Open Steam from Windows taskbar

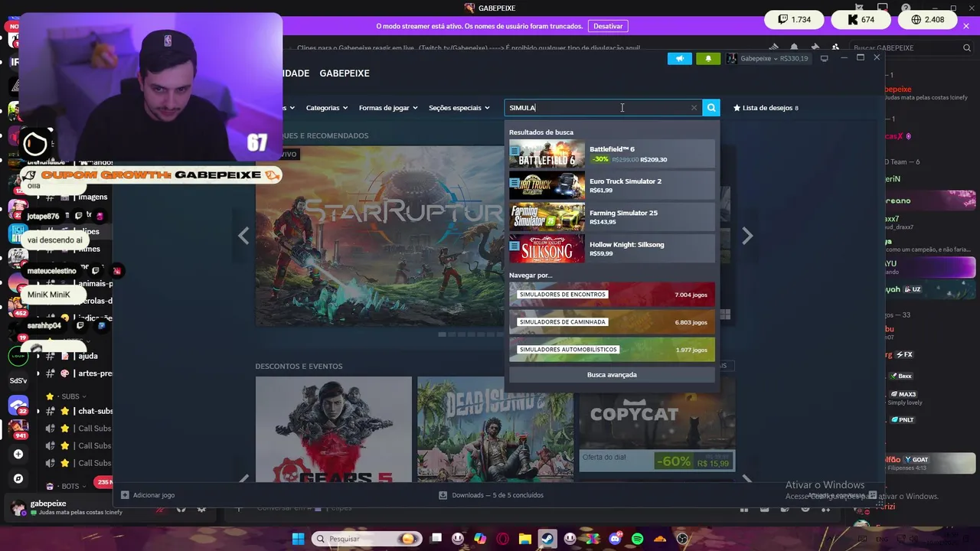[x=547, y=539]
